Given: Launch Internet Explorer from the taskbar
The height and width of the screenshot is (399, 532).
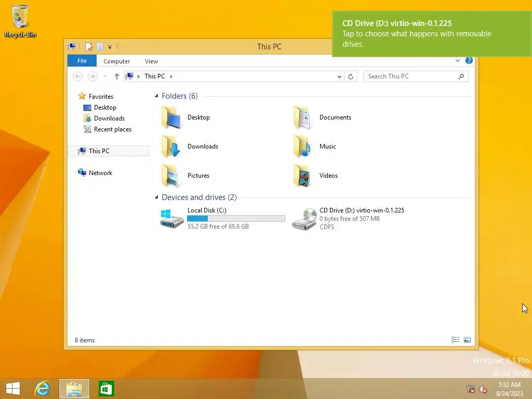Looking at the screenshot, I should 42,389.
